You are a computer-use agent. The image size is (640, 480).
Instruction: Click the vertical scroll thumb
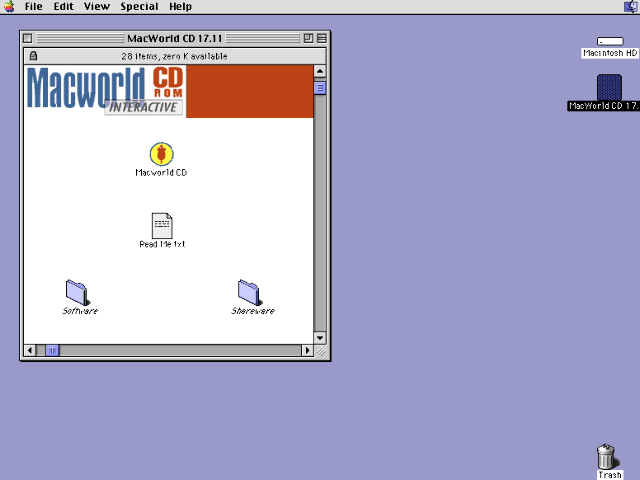[x=320, y=88]
